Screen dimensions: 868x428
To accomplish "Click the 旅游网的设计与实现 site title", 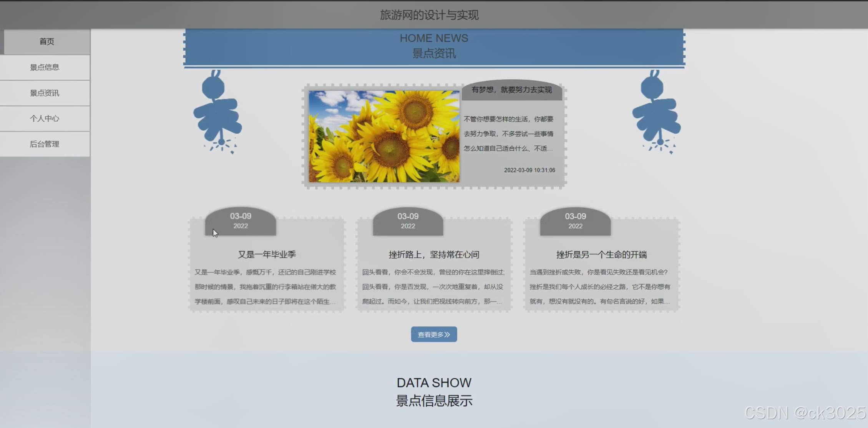I will [x=429, y=15].
